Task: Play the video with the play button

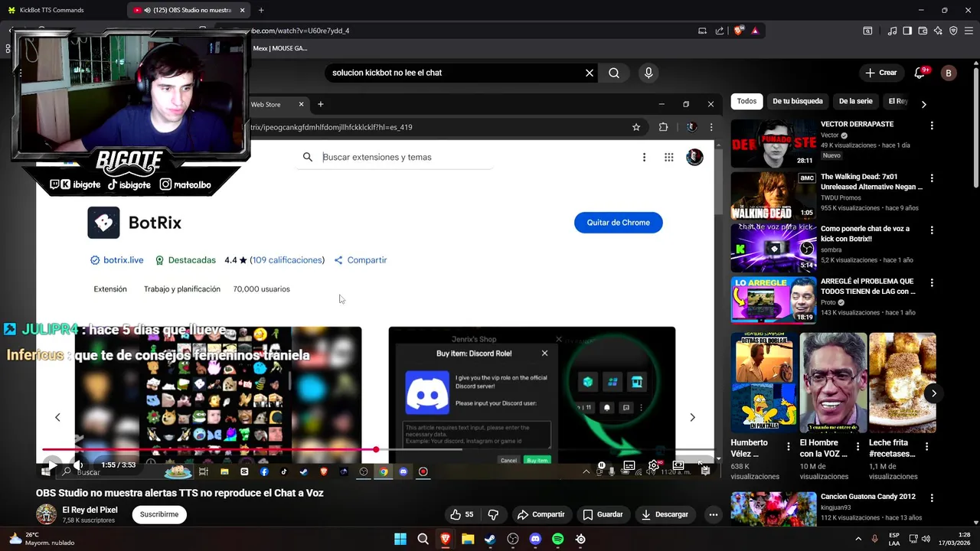Action: pos(52,465)
